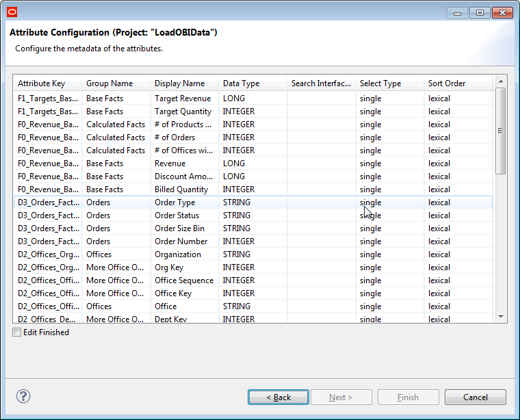Click the Search Interface column header
520x420 pixels.
pos(321,83)
